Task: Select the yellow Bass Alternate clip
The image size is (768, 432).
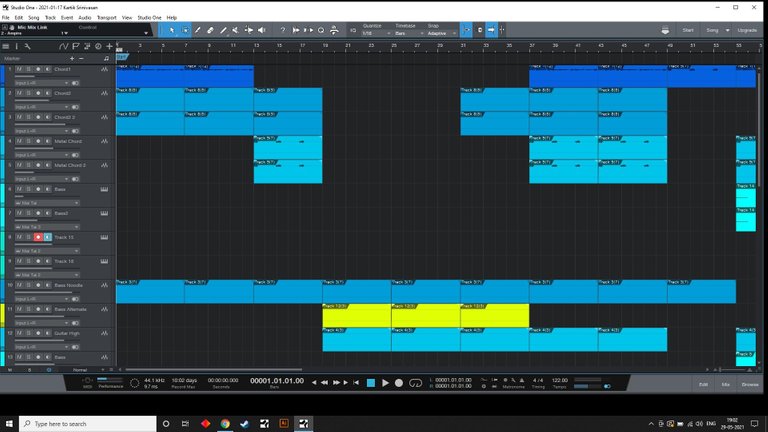Action: click(x=425, y=316)
